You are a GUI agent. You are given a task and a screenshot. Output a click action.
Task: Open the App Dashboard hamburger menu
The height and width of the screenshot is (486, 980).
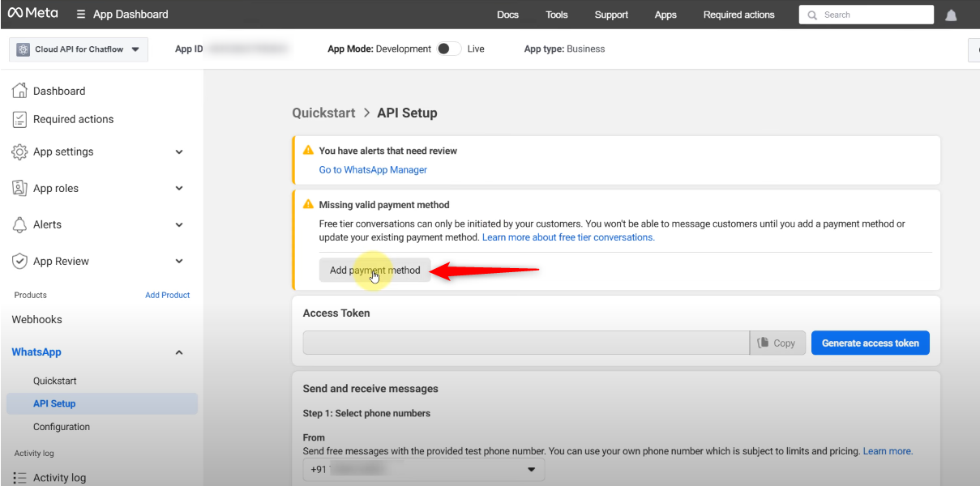[81, 15]
